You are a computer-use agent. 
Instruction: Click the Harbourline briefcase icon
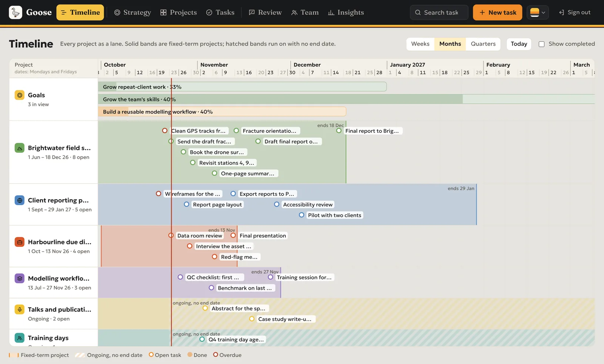coord(20,242)
